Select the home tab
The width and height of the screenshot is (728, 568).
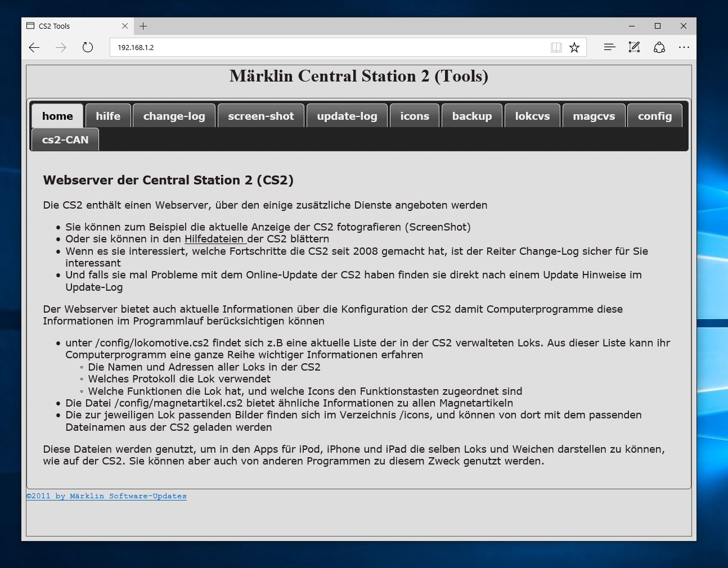point(57,116)
